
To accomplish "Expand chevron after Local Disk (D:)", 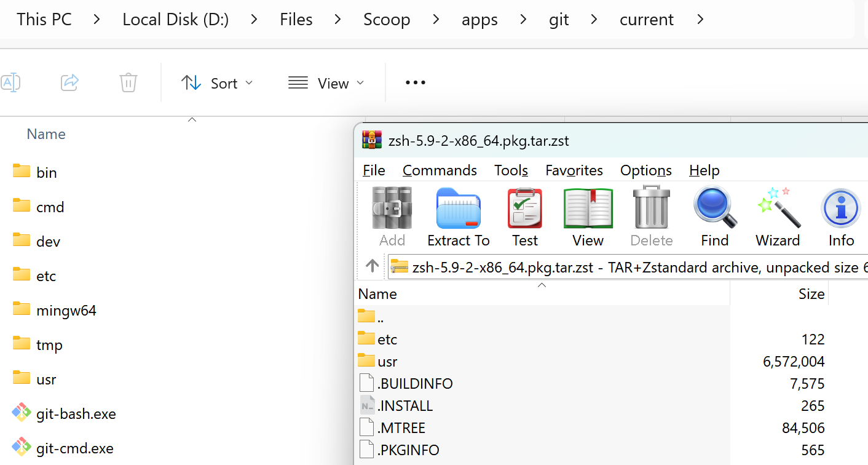I will 254,20.
